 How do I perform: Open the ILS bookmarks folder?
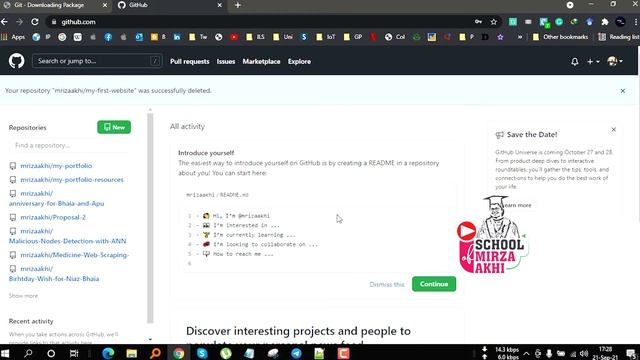pos(255,37)
